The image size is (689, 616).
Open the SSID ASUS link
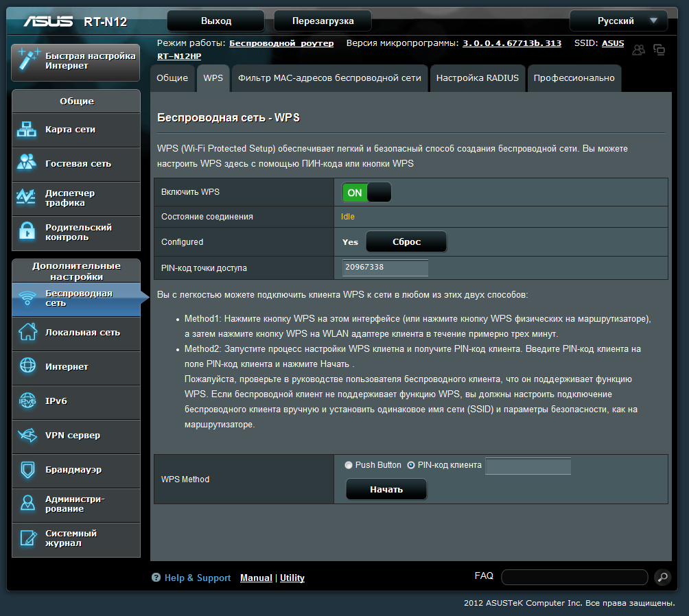(x=613, y=43)
